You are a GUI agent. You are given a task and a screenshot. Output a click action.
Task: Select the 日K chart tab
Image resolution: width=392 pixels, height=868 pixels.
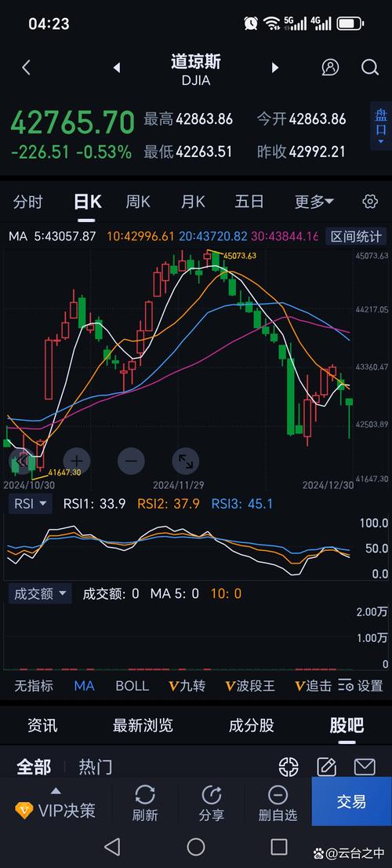(87, 202)
